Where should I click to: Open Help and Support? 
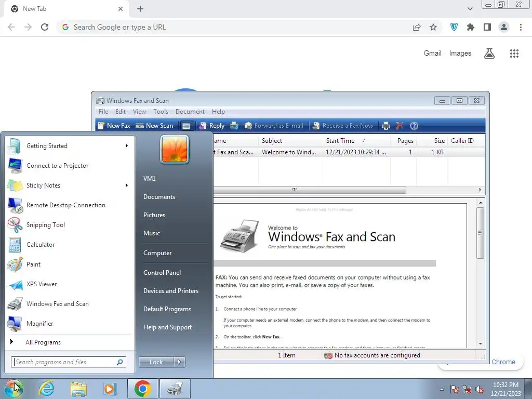pos(167,327)
